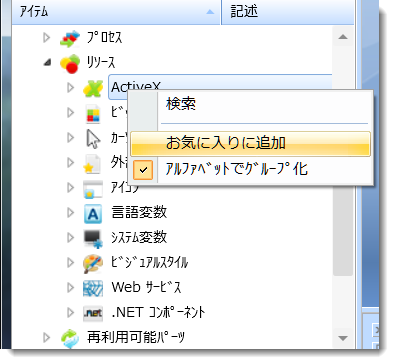Click the .NET コンポーネント icon

pos(93,313)
